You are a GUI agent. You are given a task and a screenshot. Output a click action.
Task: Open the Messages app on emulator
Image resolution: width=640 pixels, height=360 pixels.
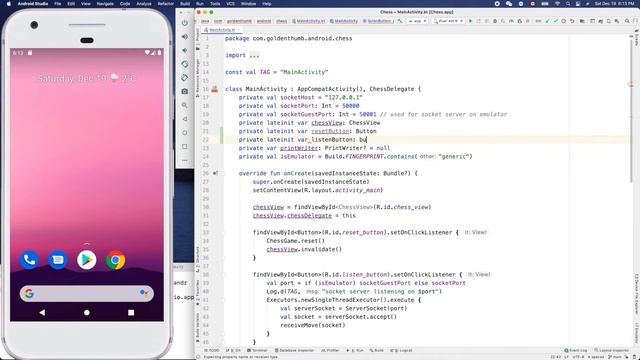(x=58, y=260)
